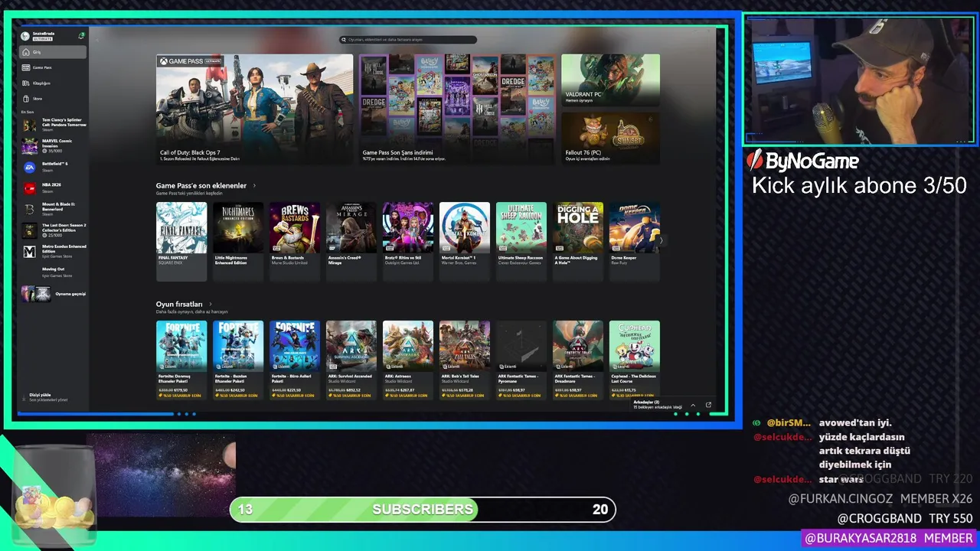Open Assassin's Creed Mirage card

tap(351, 241)
